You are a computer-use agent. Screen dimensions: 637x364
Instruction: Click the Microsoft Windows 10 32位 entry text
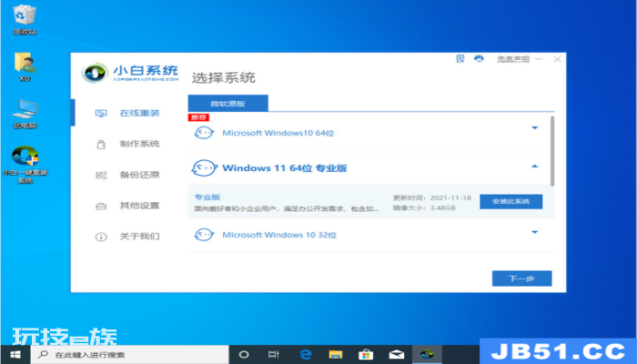coord(279,235)
